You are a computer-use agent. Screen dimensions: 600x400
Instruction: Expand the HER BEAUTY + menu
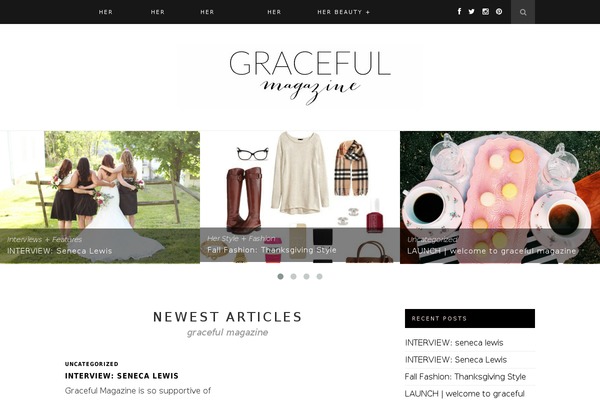pos(344,12)
